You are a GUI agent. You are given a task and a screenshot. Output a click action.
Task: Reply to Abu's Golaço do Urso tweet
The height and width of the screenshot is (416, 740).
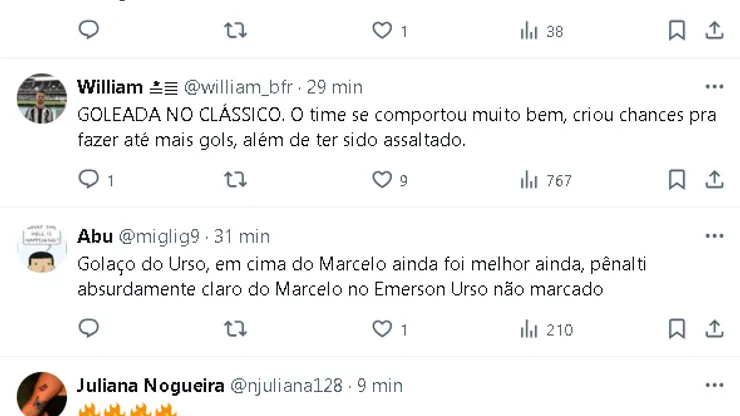tap(89, 329)
